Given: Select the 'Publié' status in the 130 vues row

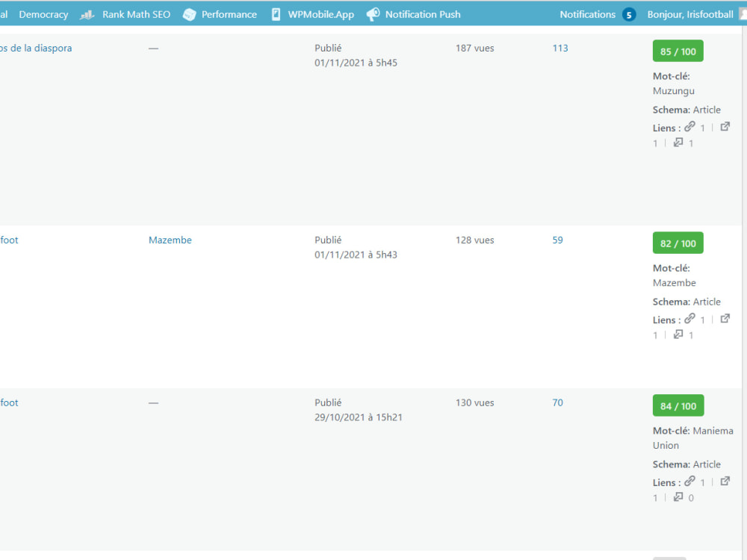Looking at the screenshot, I should coord(328,402).
